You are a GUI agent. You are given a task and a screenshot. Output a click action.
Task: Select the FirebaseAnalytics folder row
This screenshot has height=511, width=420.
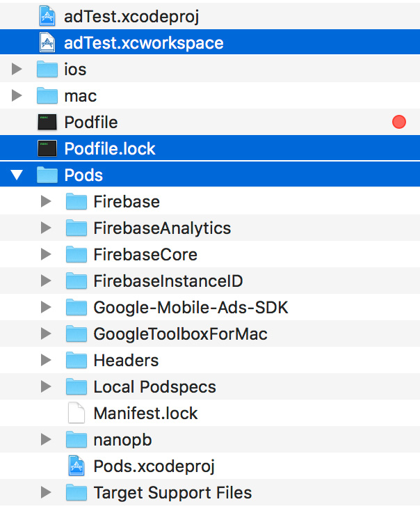click(x=162, y=228)
